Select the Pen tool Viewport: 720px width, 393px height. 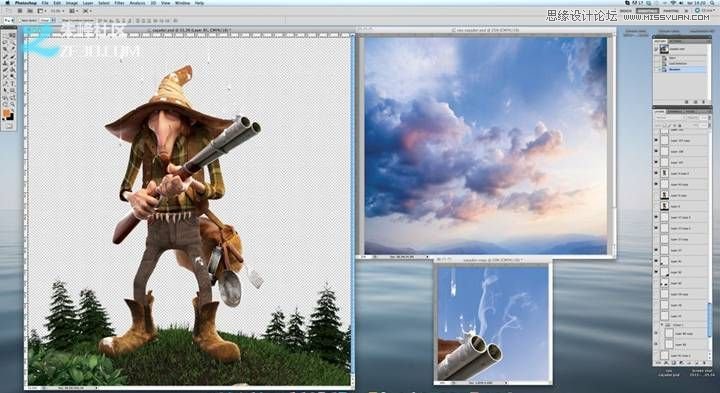(x=5, y=83)
